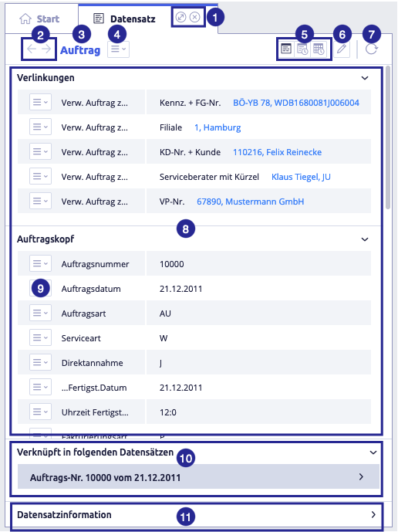Open the Start tab
Image resolution: width=398 pixels, height=532 pixels.
click(42, 19)
